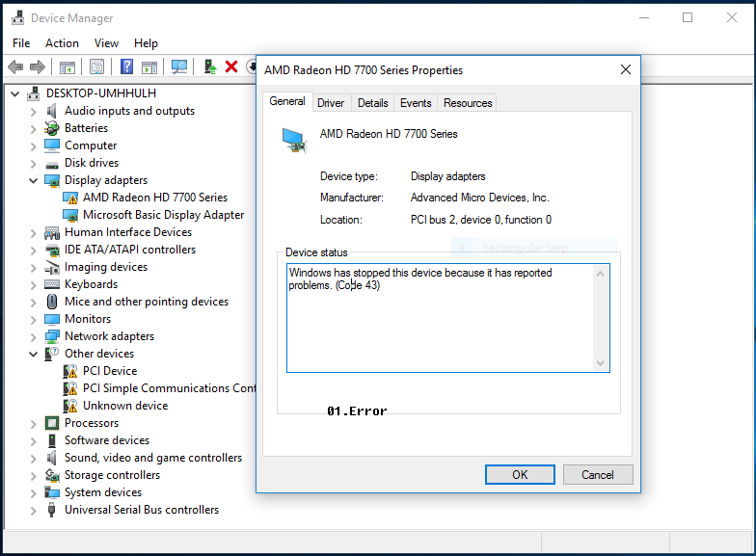Click the Device status scrollbar down arrow
This screenshot has height=556, width=756.
coord(600,362)
